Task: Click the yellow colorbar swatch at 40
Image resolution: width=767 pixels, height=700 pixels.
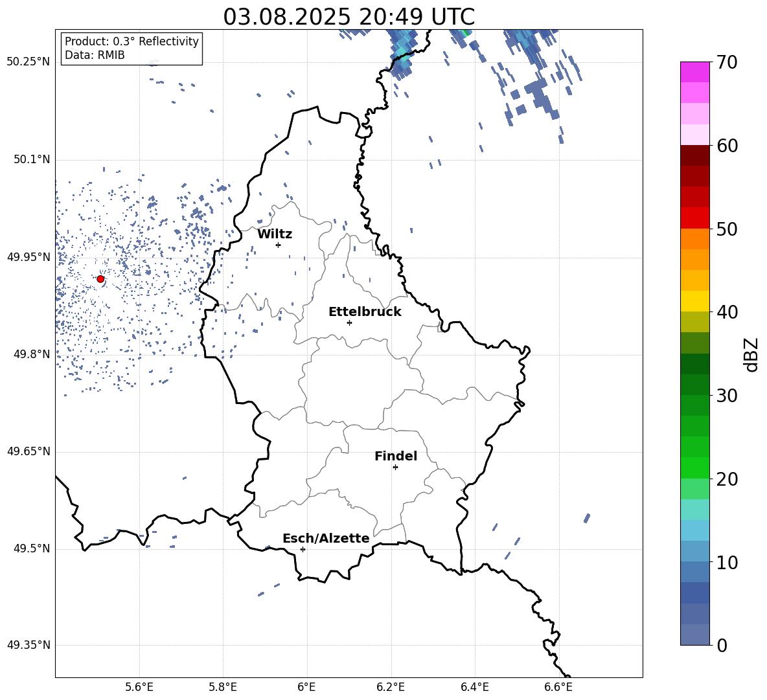Action: click(694, 302)
